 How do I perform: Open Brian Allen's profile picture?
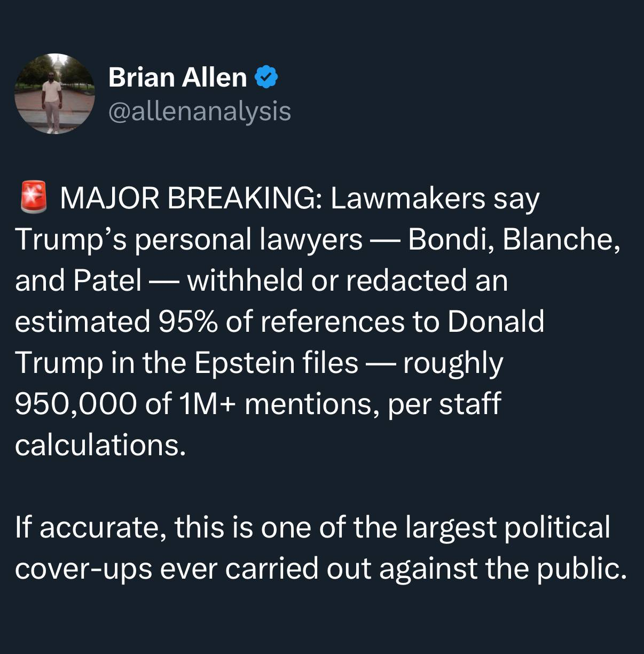(54, 94)
